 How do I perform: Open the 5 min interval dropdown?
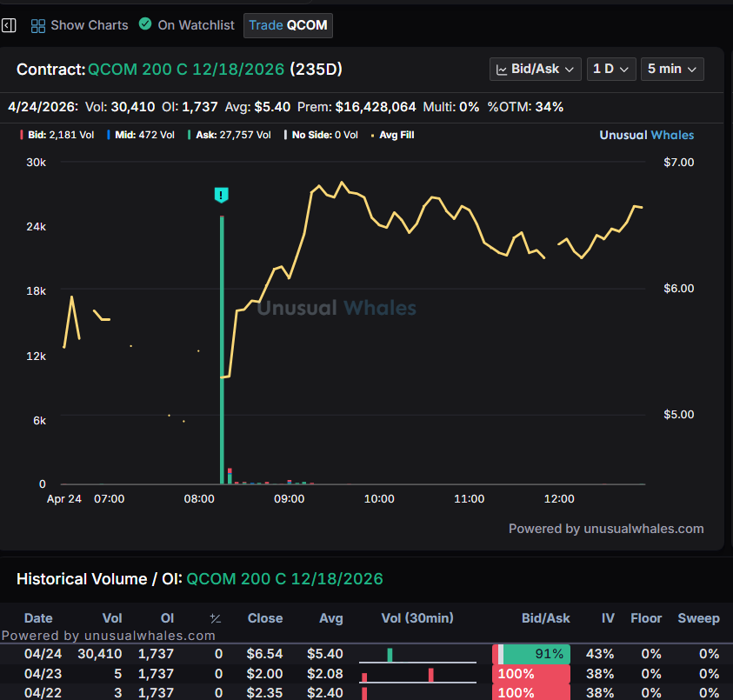pos(672,70)
